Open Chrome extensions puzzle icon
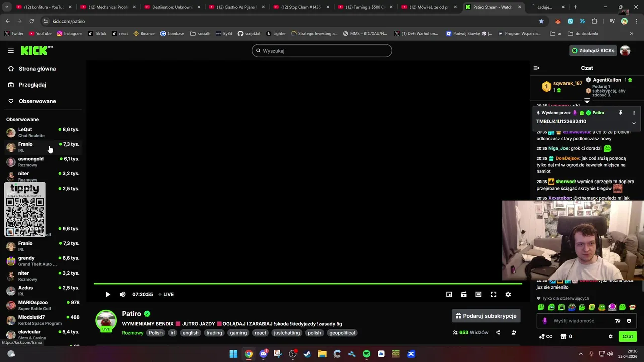The width and height of the screenshot is (644, 362). click(x=595, y=21)
